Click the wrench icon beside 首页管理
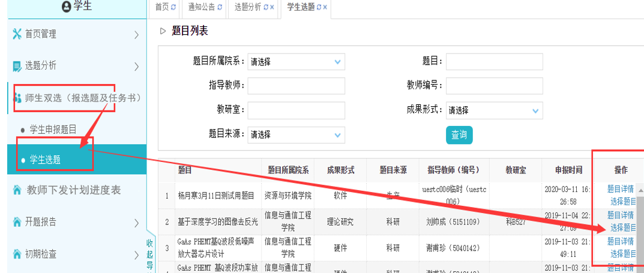644x273 pixels. click(x=17, y=34)
